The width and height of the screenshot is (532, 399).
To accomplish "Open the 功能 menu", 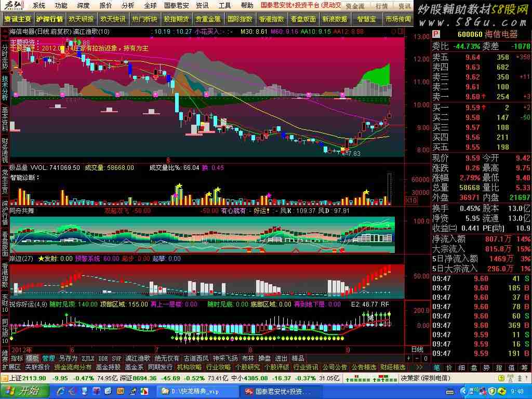I will [61, 5].
